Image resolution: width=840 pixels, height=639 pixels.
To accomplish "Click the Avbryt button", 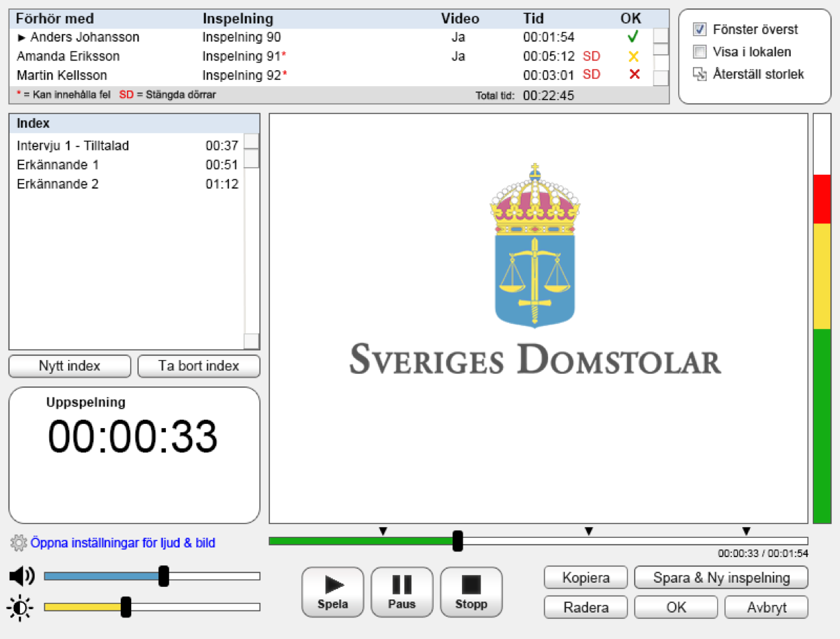I will pos(766,607).
